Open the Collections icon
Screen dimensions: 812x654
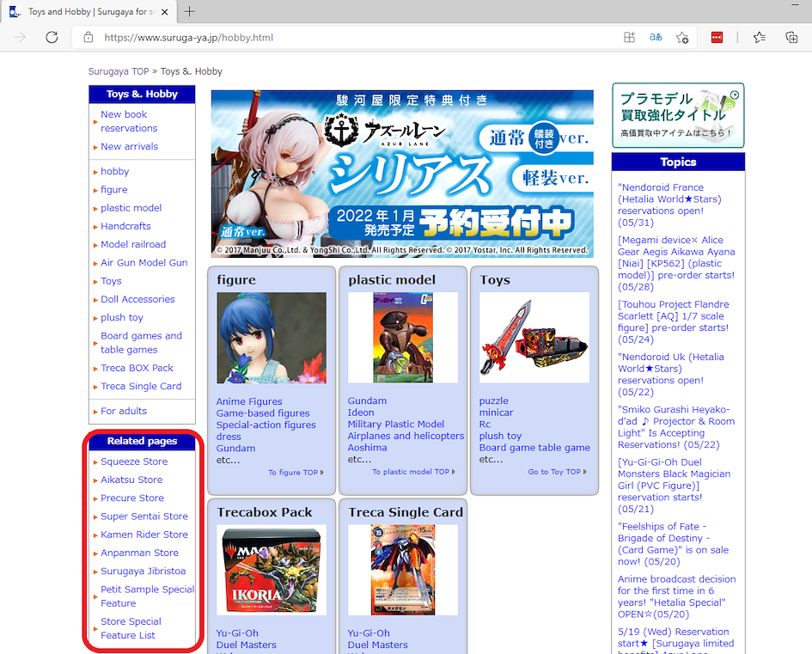coord(791,37)
